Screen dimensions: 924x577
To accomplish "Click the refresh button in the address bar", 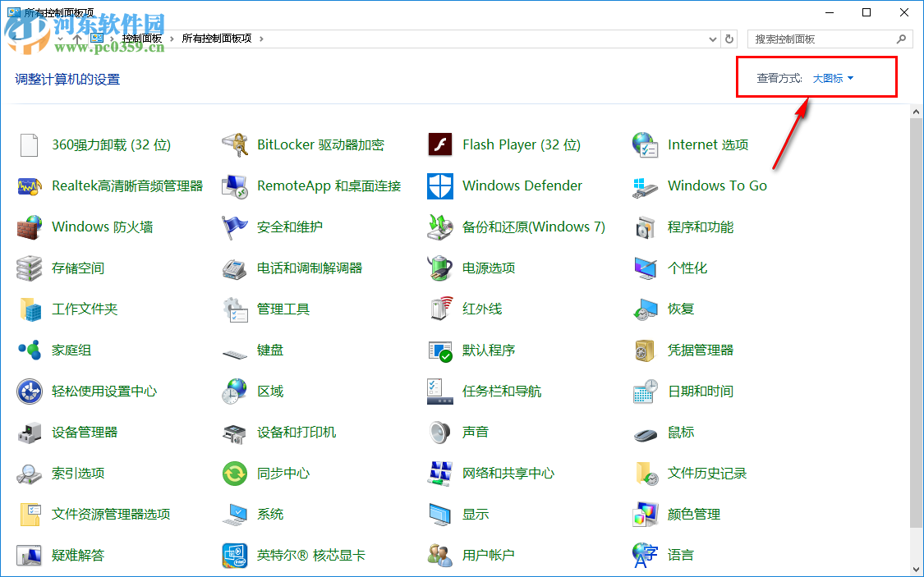I will coord(730,39).
